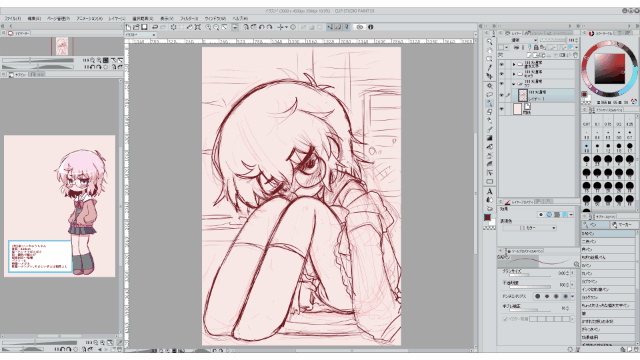Open the ウィンドウ (Window) menu

click(215, 18)
